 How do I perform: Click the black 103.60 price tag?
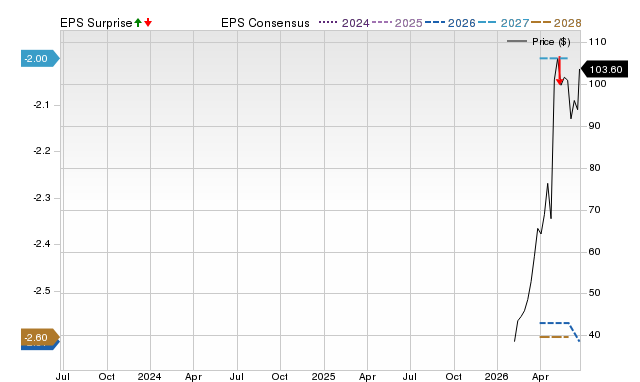[604, 69]
